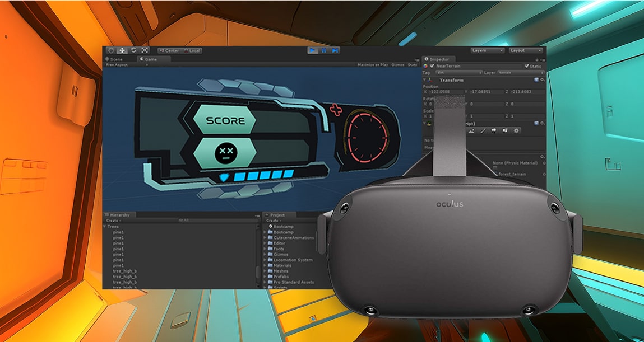Open the Layer dropdown showing terrain
644x342 pixels.
coord(521,73)
